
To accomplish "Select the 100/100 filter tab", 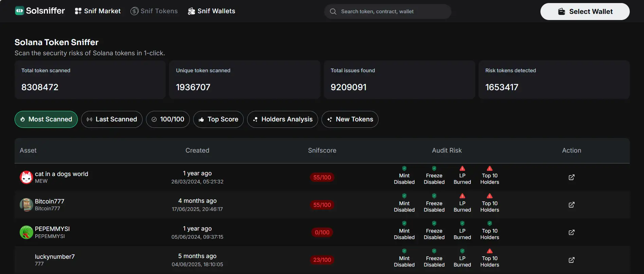I will pos(168,119).
